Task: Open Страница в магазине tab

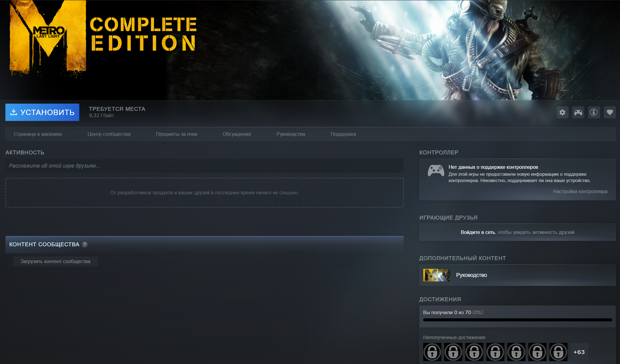Action: pyautogui.click(x=38, y=134)
